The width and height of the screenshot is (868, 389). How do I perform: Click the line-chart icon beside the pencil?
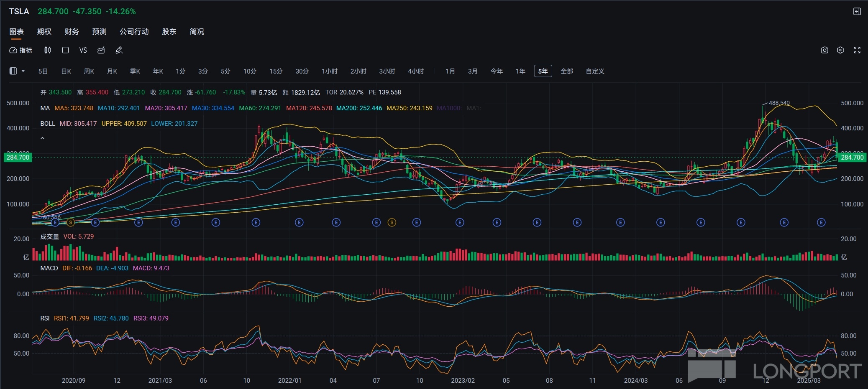[101, 50]
